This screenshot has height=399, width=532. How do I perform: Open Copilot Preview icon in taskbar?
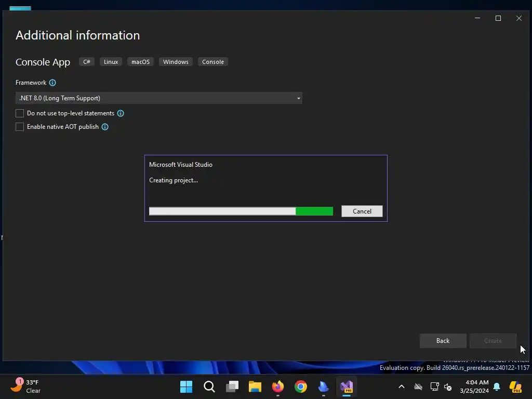tap(515, 387)
